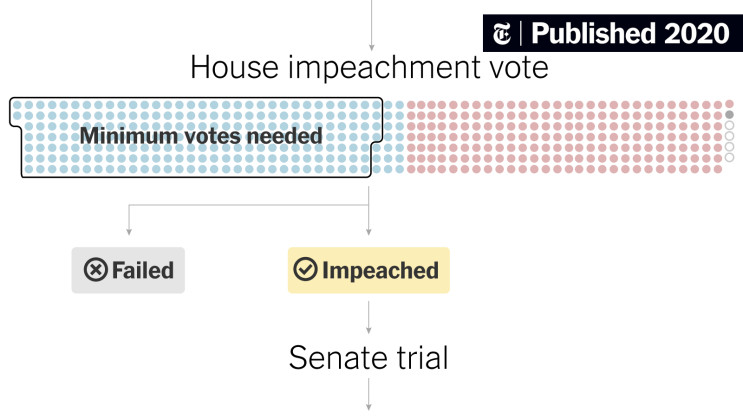
Task: Click the Senate trial heading
Action: [369, 358]
